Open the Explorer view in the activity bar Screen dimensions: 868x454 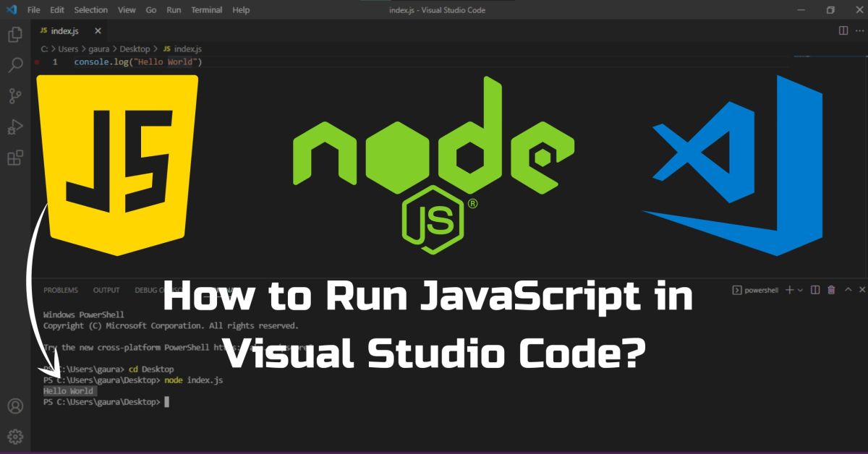(14, 34)
